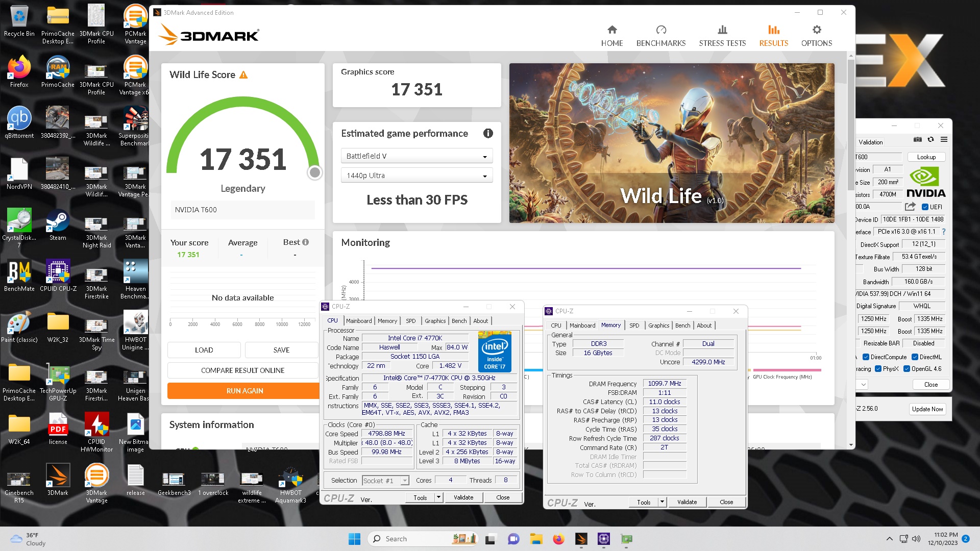
Task: Toggle OpenGL 4.6 checkbox in GPU-Z
Action: [906, 369]
